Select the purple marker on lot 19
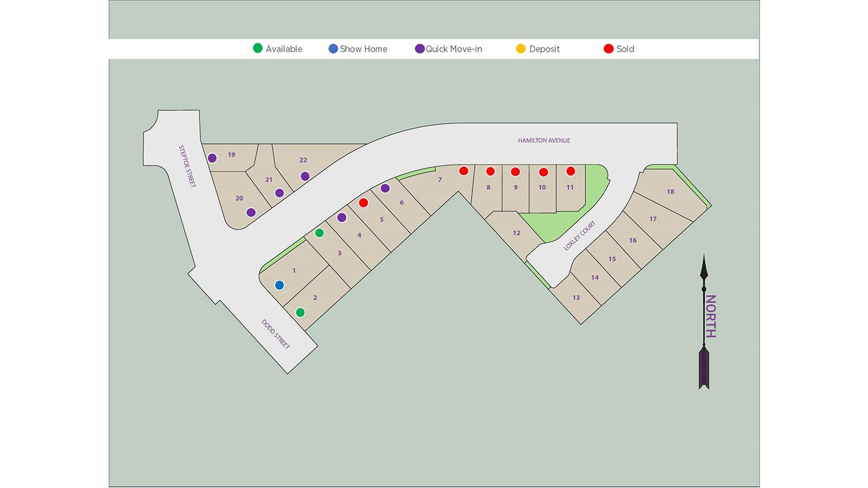Image resolution: width=868 pixels, height=488 pixels. click(212, 158)
